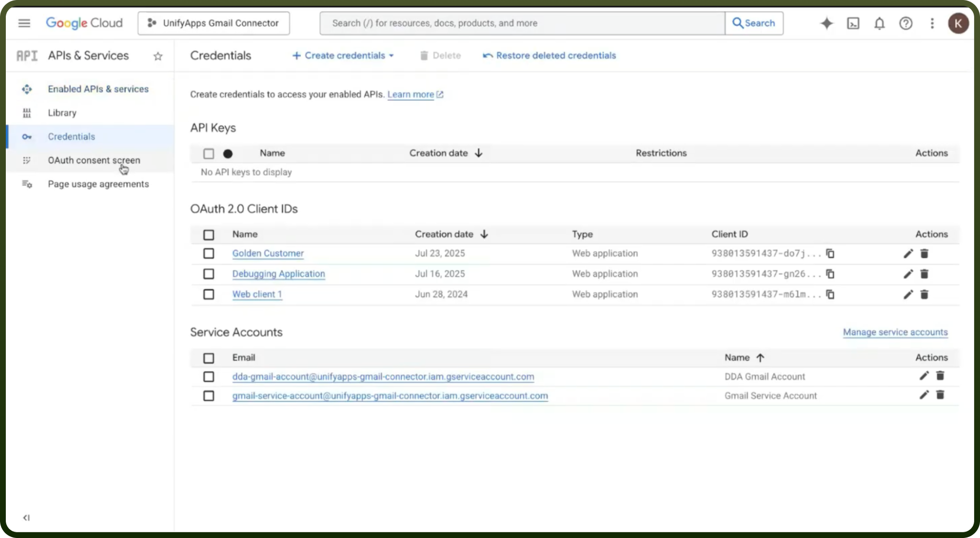Collapse the left navigation panel
Image resolution: width=980 pixels, height=538 pixels.
[26, 518]
